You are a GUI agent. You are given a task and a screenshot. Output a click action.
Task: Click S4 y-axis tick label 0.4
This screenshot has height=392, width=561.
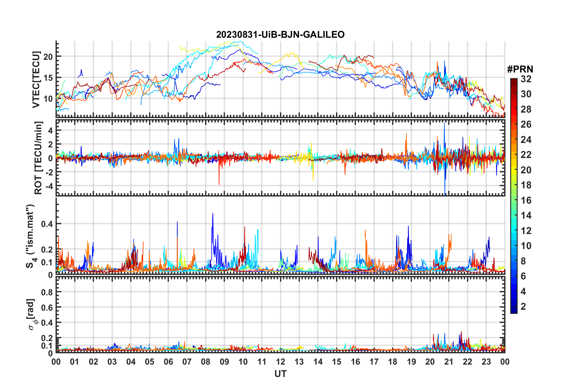pyautogui.click(x=47, y=224)
